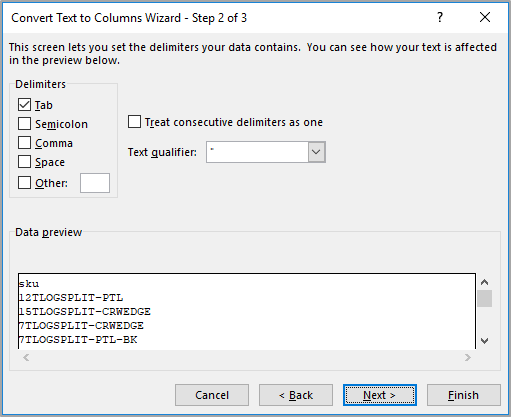Tick the Space delimiter checkbox
Viewport: 511px width, 417px height.
24,162
